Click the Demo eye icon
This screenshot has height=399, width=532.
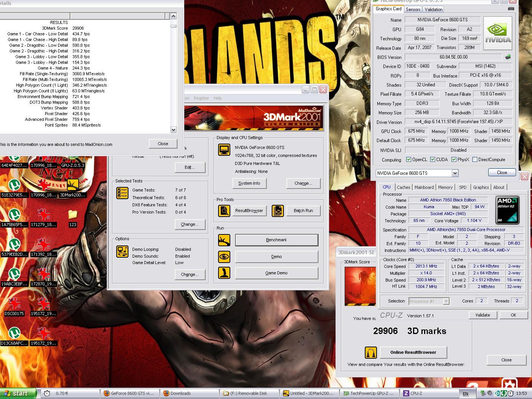[224, 256]
